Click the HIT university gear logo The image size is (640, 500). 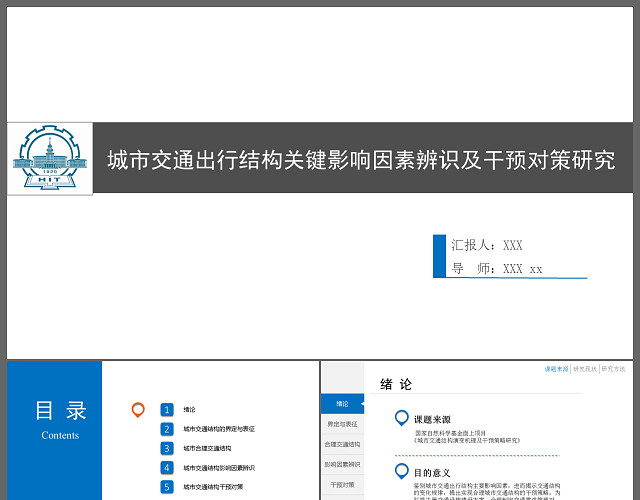(50, 158)
